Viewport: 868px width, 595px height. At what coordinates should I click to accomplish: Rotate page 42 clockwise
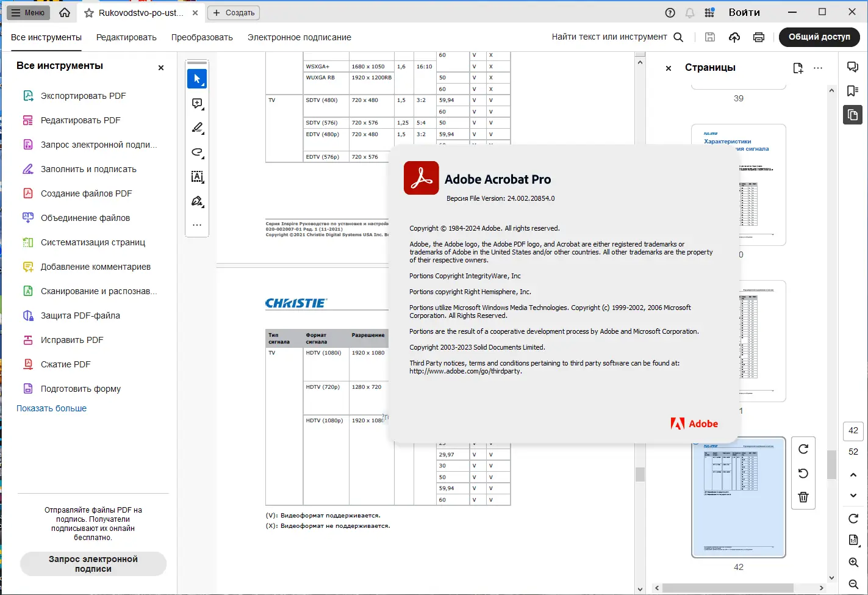pos(803,449)
